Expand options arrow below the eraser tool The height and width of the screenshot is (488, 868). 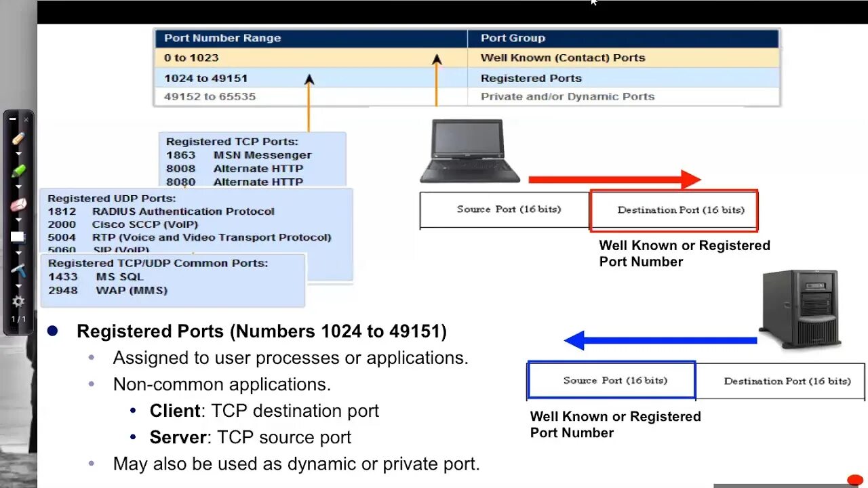click(x=18, y=220)
